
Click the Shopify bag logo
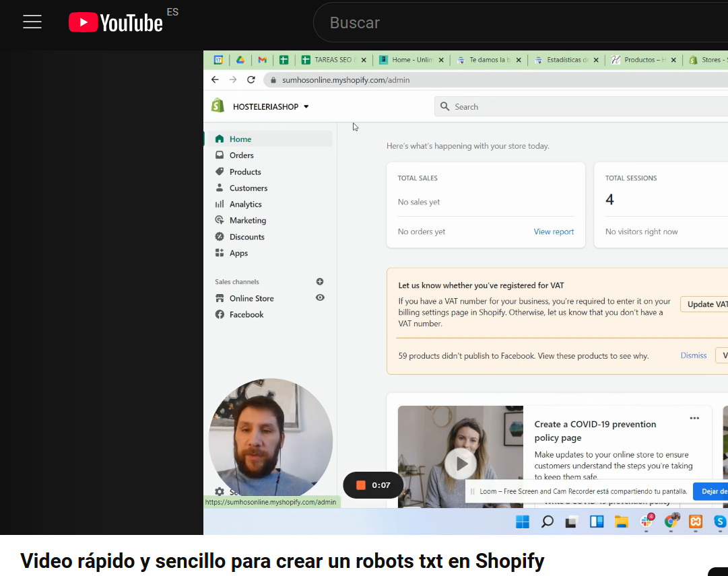pos(218,106)
